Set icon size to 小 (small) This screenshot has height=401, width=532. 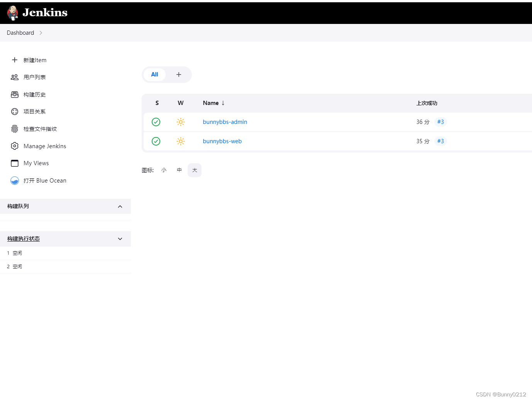(x=164, y=170)
